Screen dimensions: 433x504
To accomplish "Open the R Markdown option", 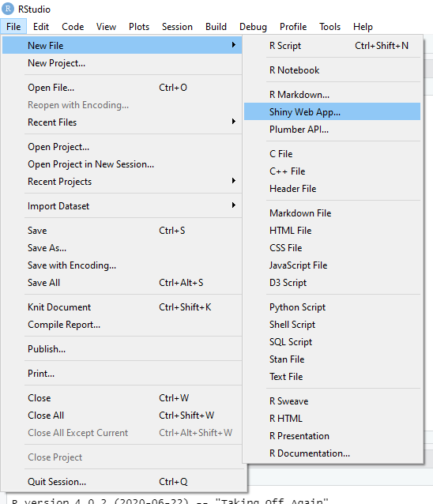I will pos(332,94).
